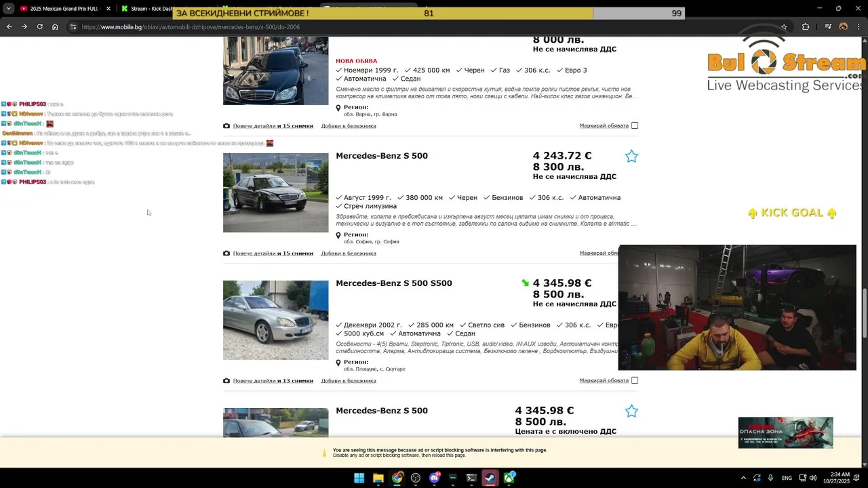868x488 pixels.
Task: Click the '4 243.72 €' price
Action: pos(562,156)
